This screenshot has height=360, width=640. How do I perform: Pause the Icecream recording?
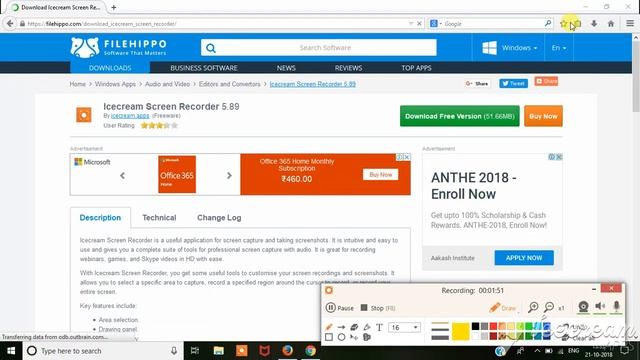(x=340, y=308)
